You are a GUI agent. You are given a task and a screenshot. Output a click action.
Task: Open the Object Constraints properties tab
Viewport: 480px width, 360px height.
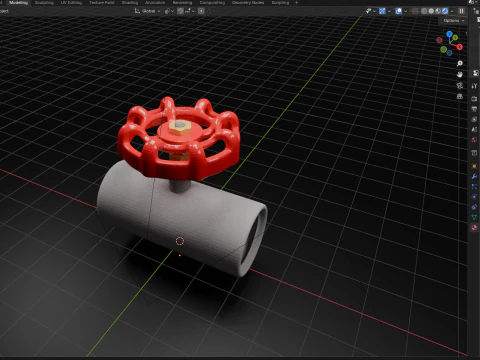[x=474, y=207]
